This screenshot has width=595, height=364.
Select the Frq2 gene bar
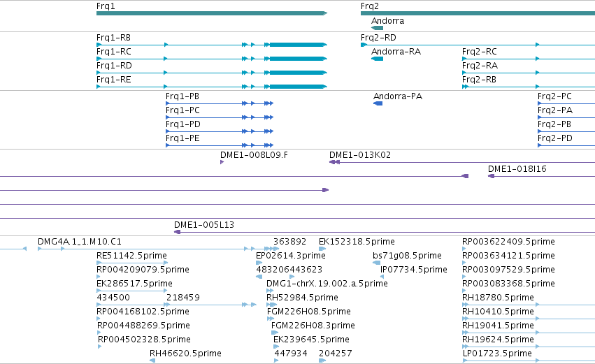point(478,13)
